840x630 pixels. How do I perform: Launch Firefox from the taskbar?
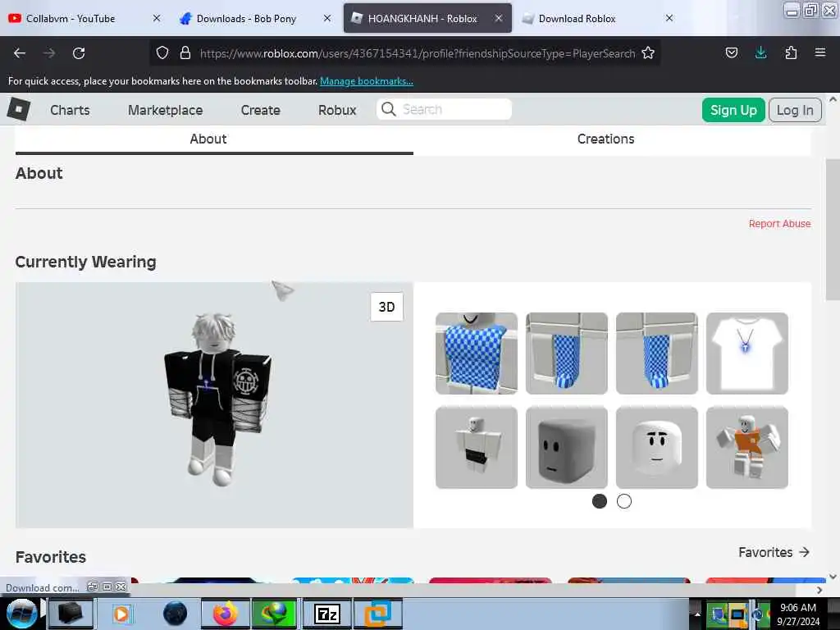(x=226, y=614)
